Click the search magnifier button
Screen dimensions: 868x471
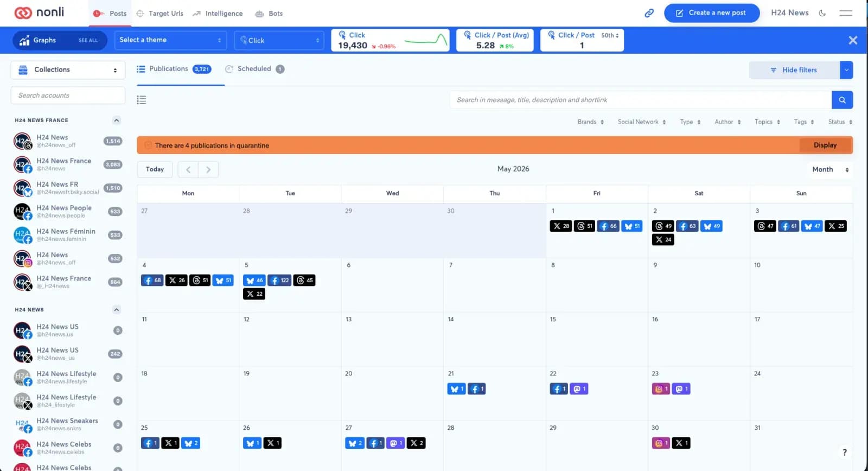[x=842, y=100]
